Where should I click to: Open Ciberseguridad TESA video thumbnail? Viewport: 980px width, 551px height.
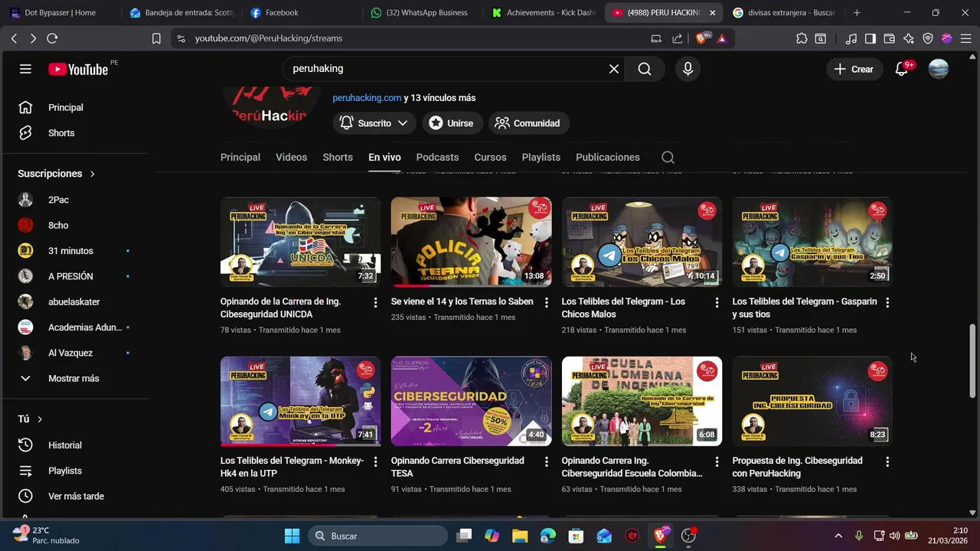[471, 401]
